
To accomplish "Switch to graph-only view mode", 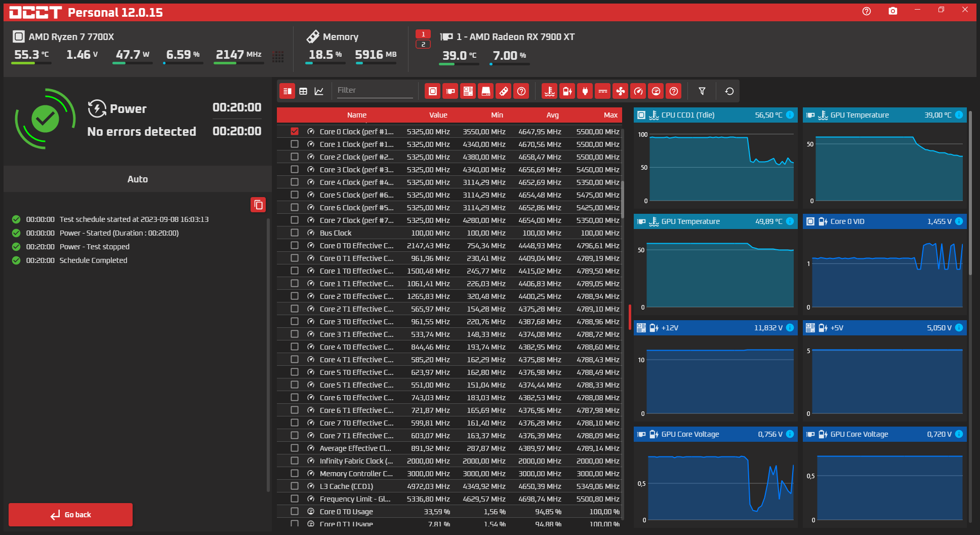I will pos(319,91).
